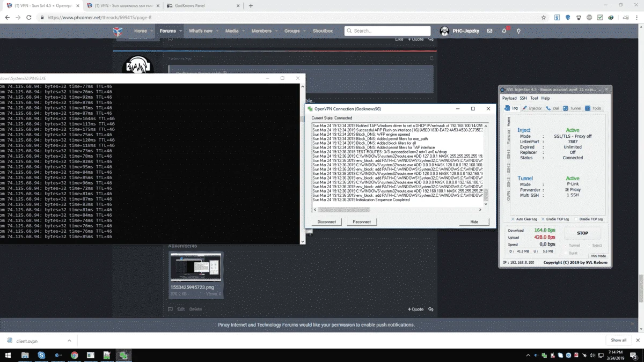644x362 pixels.
Task: Click the Delete link under the post
Action: [x=195, y=309]
